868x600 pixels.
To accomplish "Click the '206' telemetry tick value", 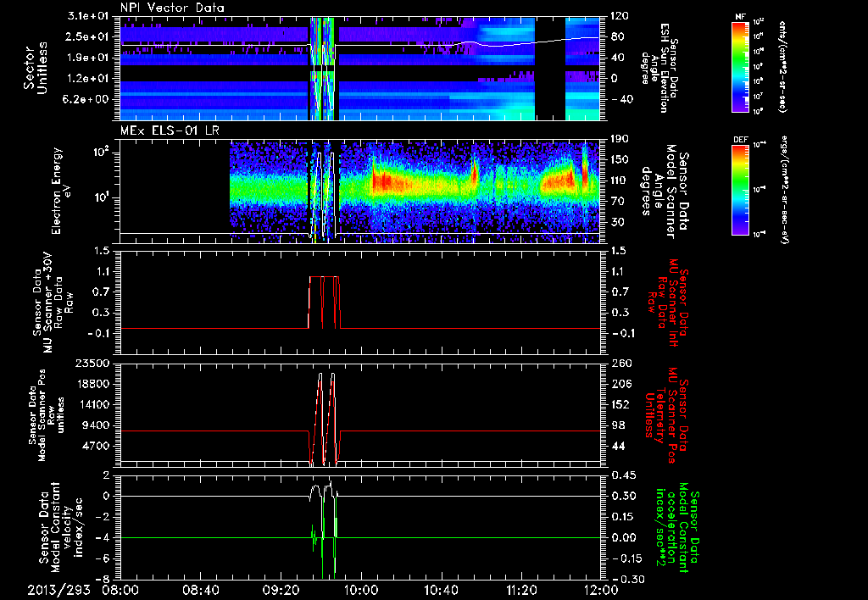I will click(620, 384).
